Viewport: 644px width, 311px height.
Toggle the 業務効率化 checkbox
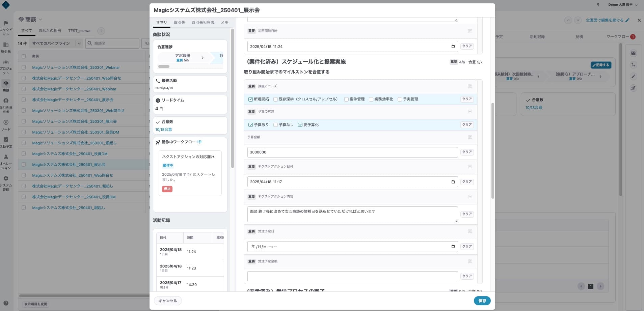click(x=371, y=99)
